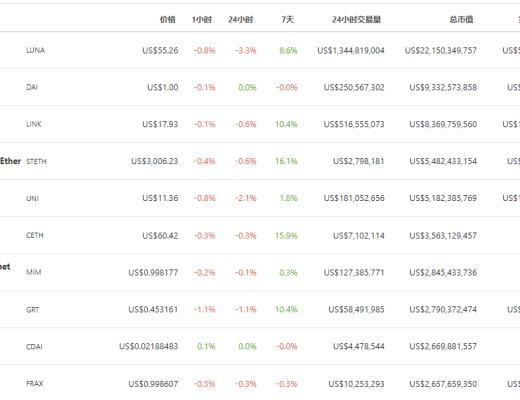Select MIM price US$0.998177
This screenshot has height=400, width=520.
[x=153, y=273]
